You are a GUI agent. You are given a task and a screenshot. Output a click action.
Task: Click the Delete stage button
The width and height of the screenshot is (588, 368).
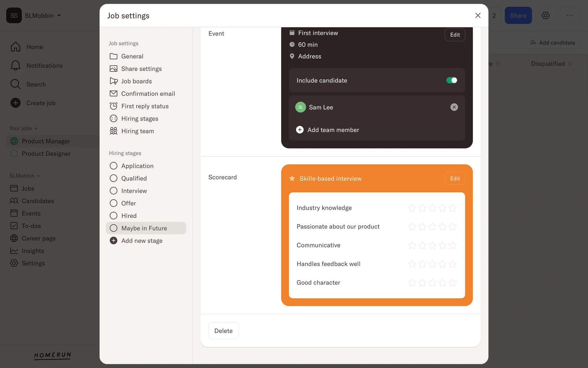(223, 331)
